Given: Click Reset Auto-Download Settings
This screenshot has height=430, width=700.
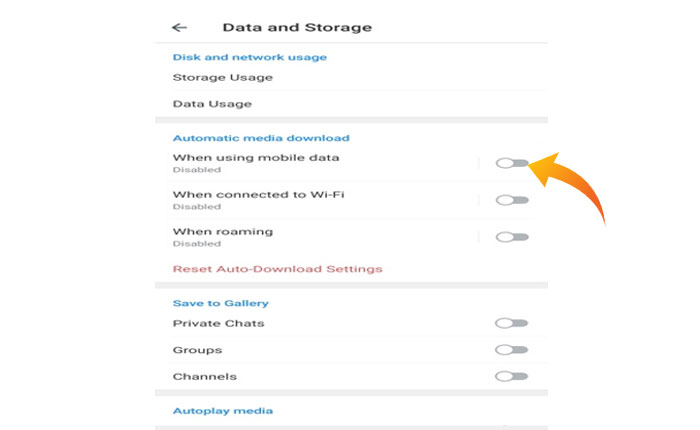Looking at the screenshot, I should click(x=277, y=269).
